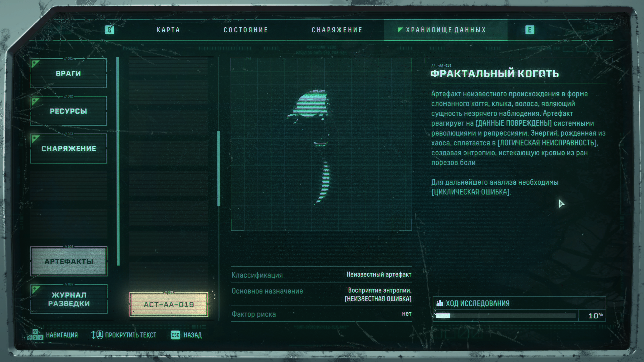
Task: Click the green corner marker on Враги
Action: (35, 64)
